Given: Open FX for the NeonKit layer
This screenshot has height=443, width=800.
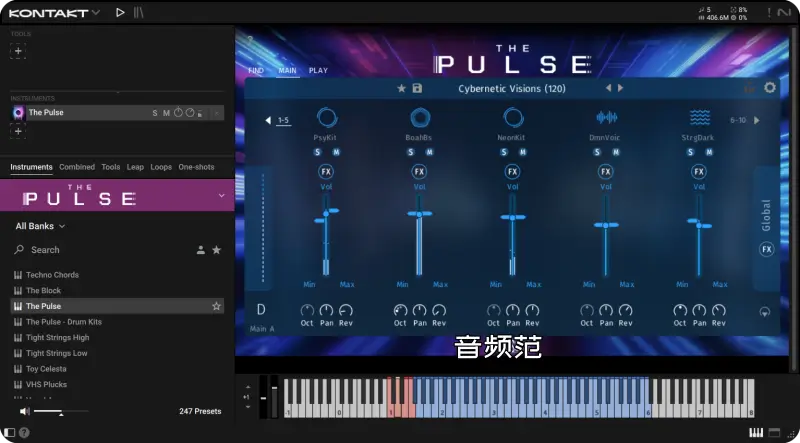Looking at the screenshot, I should (x=513, y=172).
